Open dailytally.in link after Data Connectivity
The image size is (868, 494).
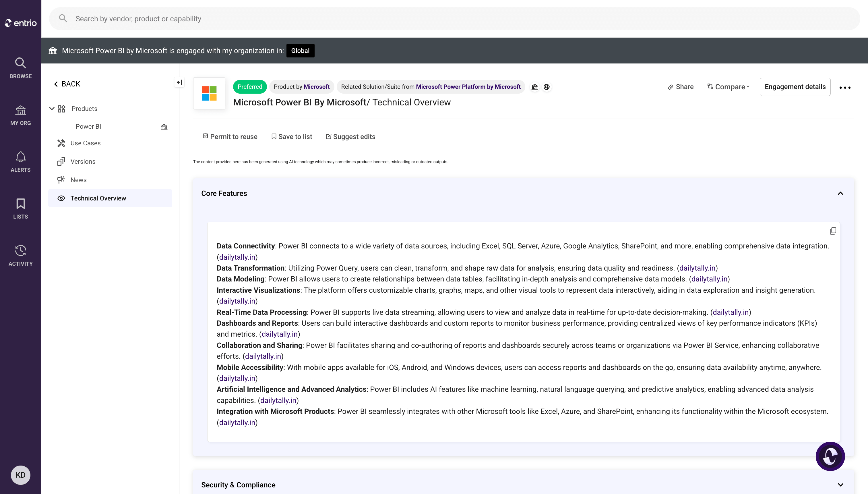point(237,257)
